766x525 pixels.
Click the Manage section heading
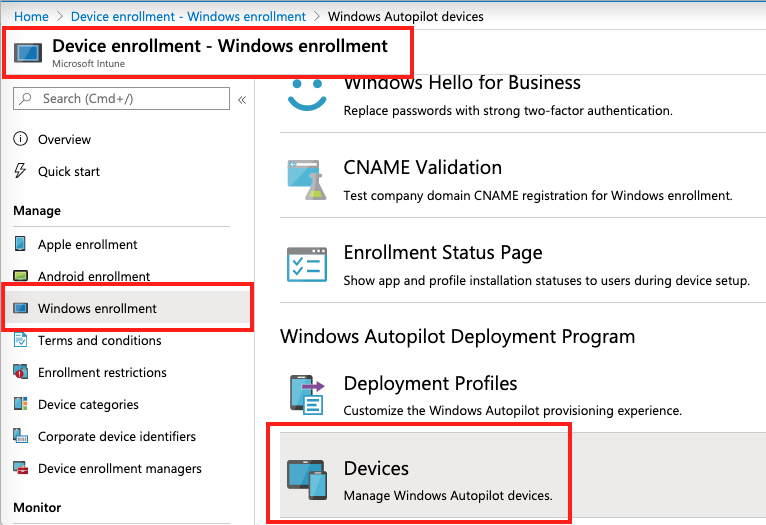[x=37, y=210]
